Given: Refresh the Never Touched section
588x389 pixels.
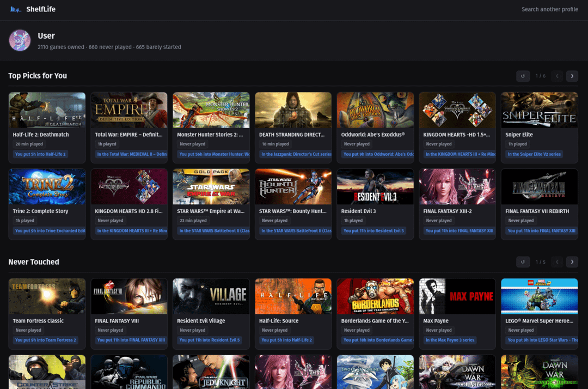Looking at the screenshot, I should point(523,262).
